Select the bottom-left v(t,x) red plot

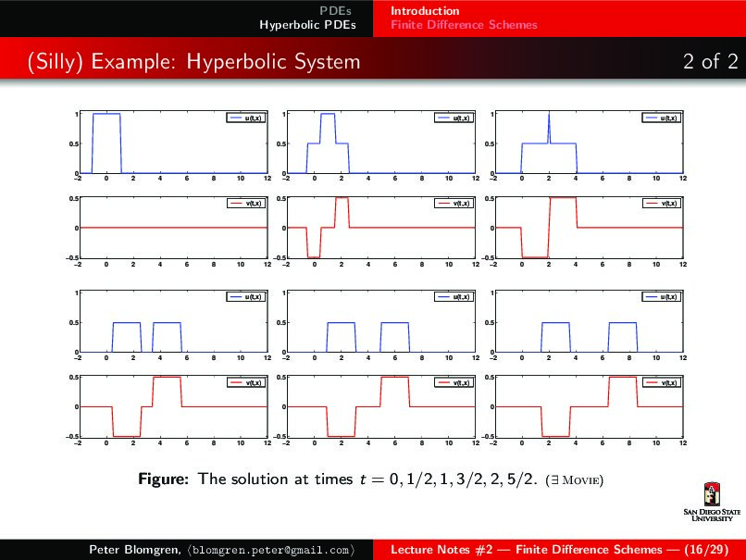[175, 405]
